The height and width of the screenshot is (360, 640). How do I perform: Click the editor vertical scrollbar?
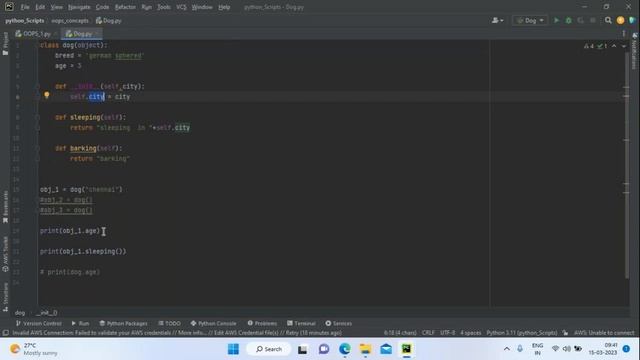pos(627,165)
